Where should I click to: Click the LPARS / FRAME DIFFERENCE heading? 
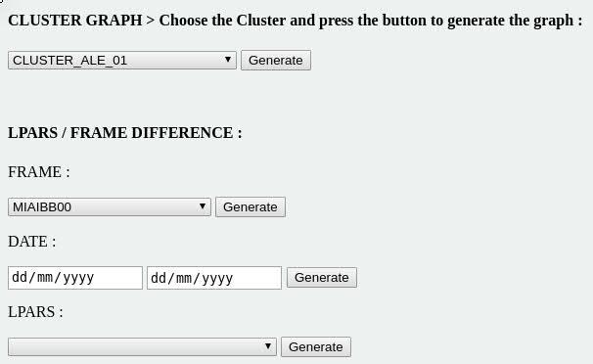(x=125, y=133)
